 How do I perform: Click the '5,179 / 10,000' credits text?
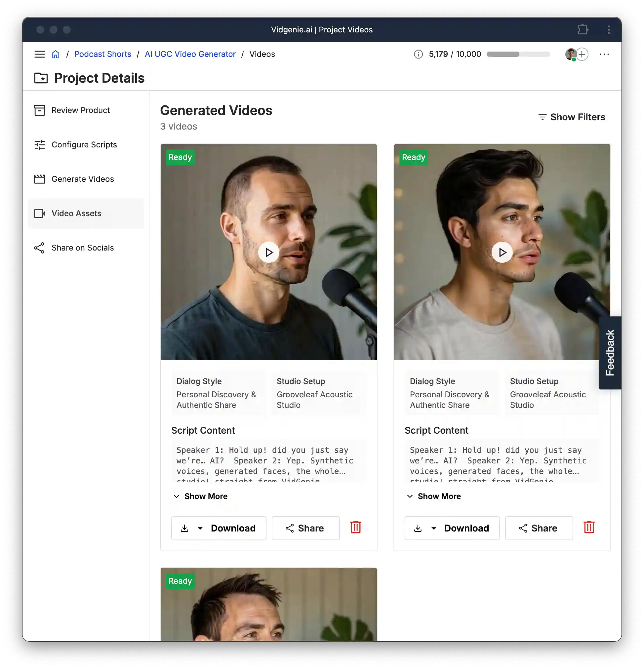point(455,54)
